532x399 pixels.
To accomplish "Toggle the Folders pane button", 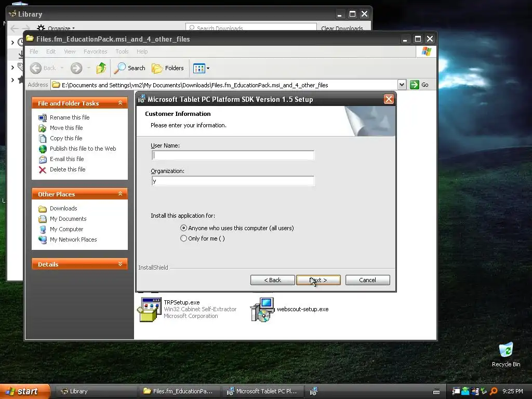I will click(x=168, y=68).
